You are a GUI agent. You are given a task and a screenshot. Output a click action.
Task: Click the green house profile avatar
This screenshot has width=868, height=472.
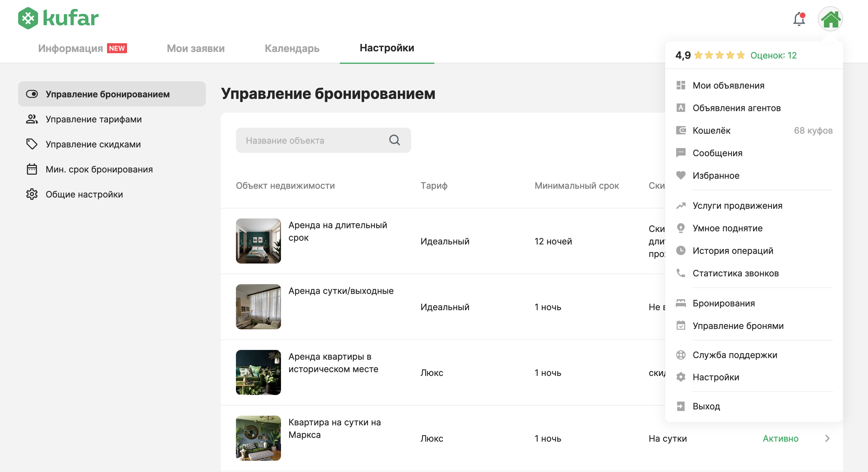click(830, 19)
